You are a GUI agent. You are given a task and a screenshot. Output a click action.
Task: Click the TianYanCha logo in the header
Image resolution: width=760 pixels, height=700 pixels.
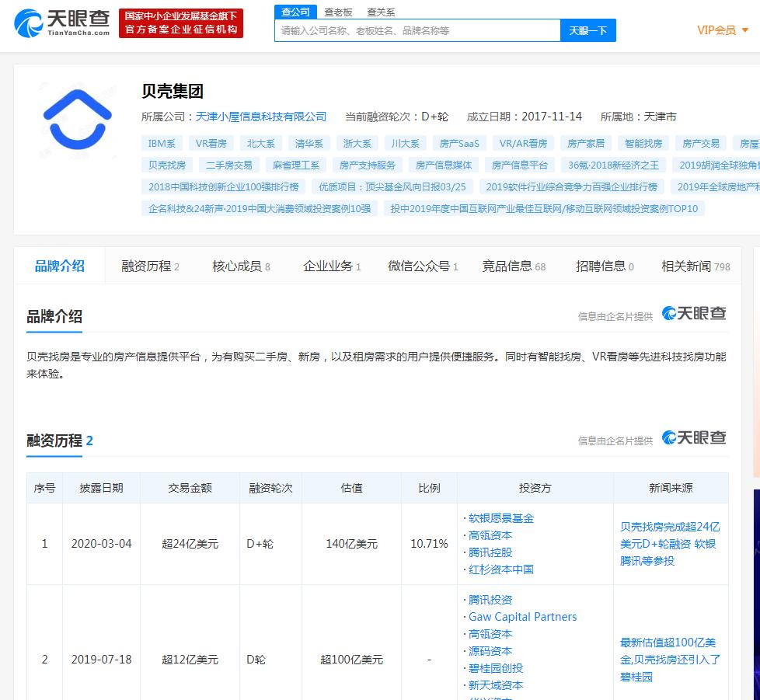pos(62,23)
